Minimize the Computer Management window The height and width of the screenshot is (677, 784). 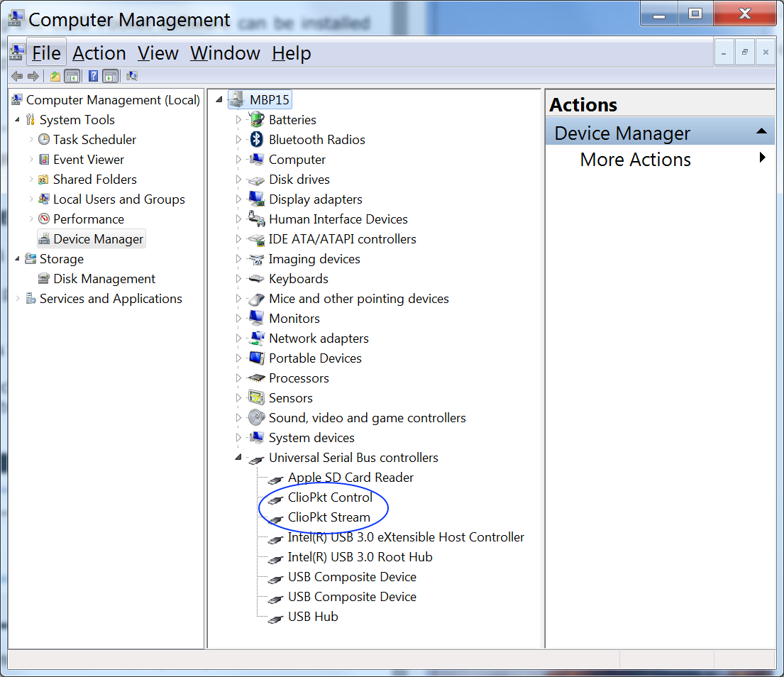(x=659, y=13)
